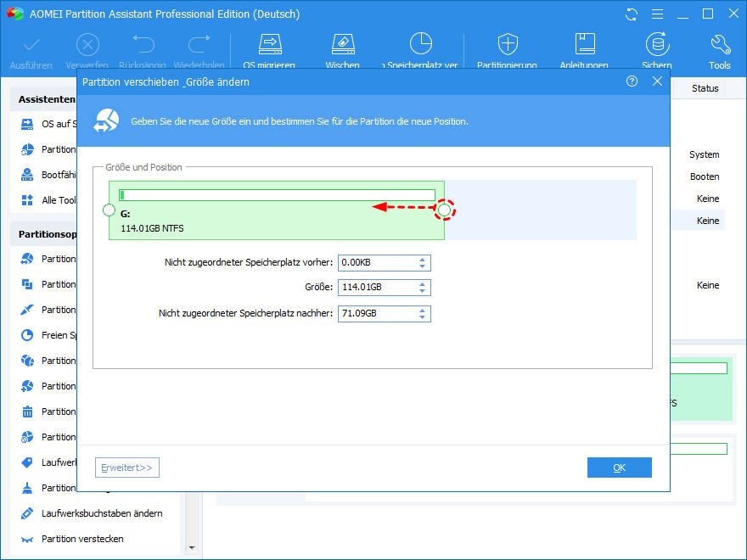
Task: Close the Partition verschieben dialog
Action: pyautogui.click(x=657, y=81)
